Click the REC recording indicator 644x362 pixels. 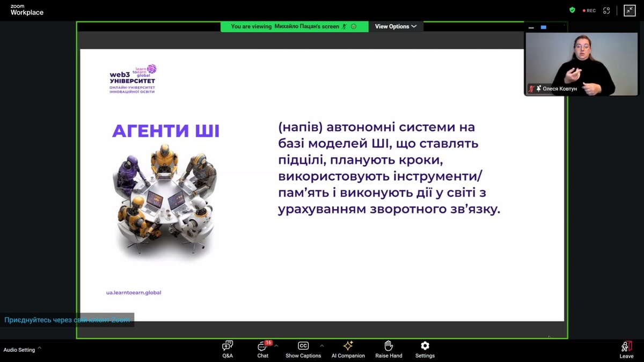point(589,10)
